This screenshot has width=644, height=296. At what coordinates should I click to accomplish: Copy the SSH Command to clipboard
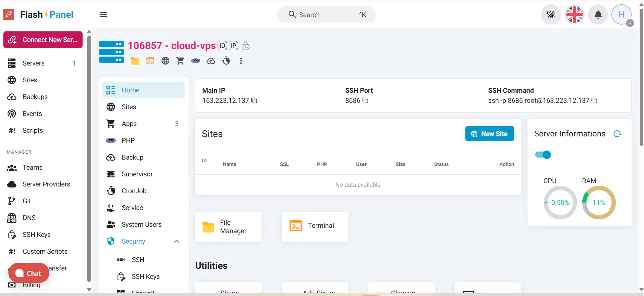click(594, 100)
